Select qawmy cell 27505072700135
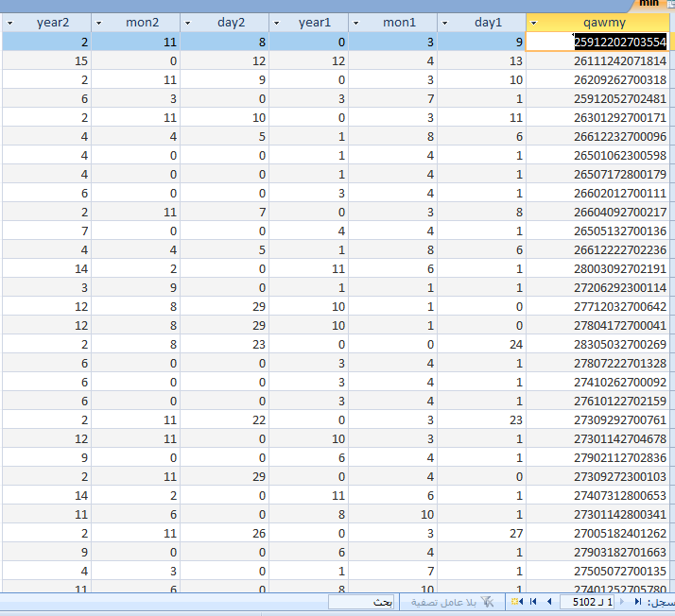Screen dimensions: 675x616 coord(597,572)
